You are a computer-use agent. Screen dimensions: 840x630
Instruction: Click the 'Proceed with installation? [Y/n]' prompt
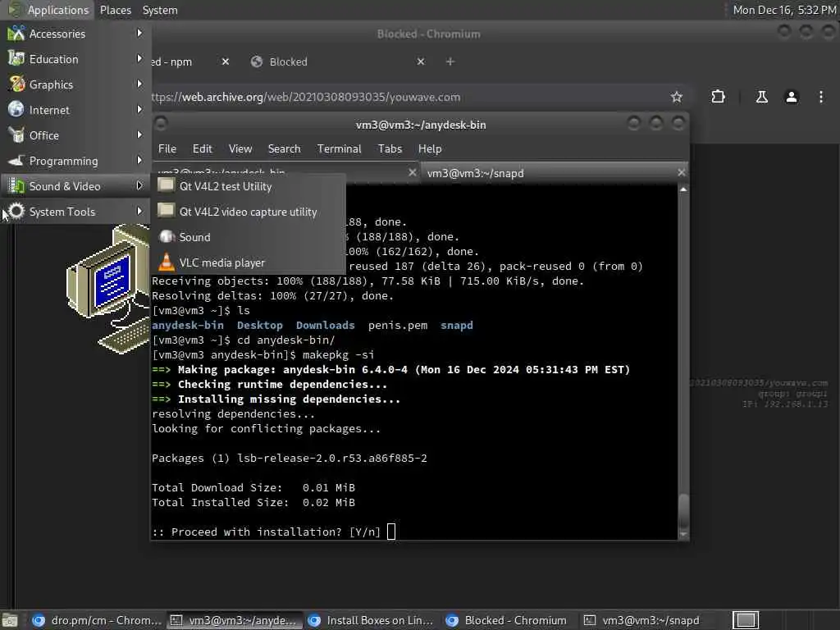tap(267, 532)
